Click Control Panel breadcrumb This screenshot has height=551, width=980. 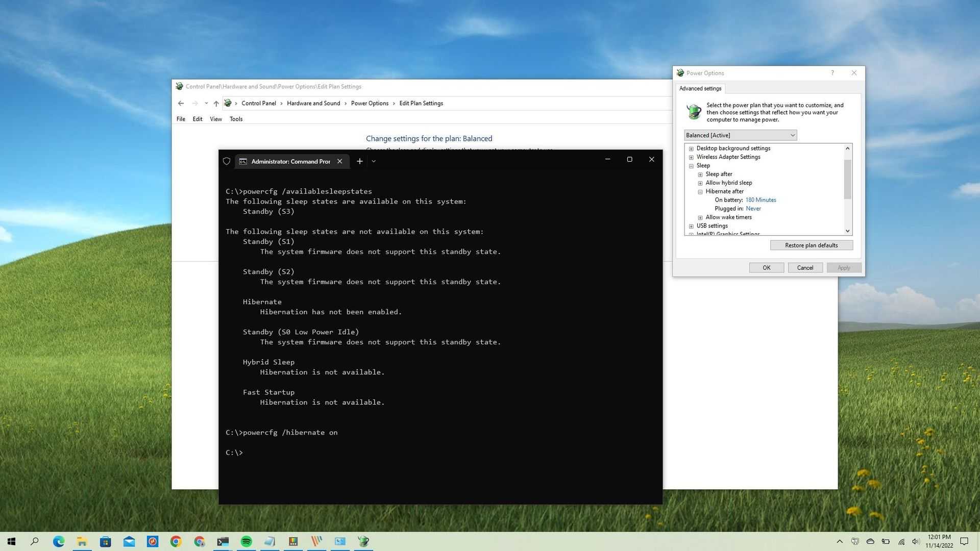[259, 103]
